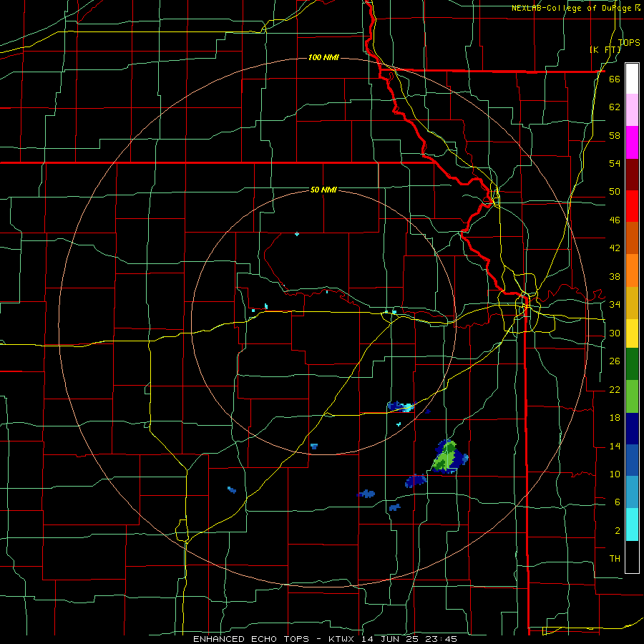
Task: Click the "58" scale value
Action: 615,135
